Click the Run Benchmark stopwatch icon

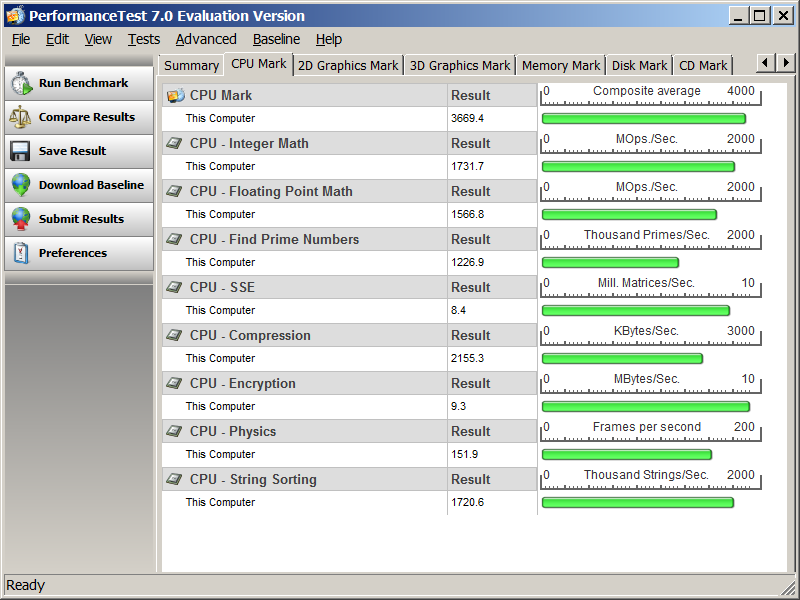[22, 83]
